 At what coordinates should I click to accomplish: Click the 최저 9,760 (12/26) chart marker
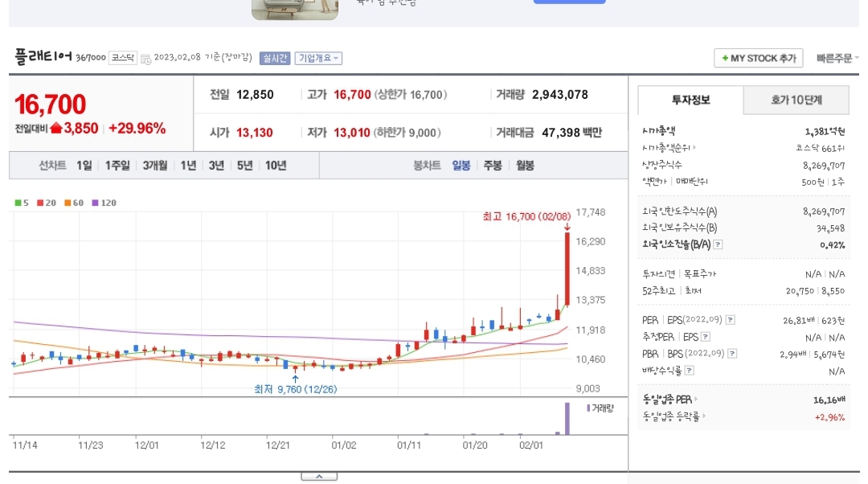click(295, 389)
